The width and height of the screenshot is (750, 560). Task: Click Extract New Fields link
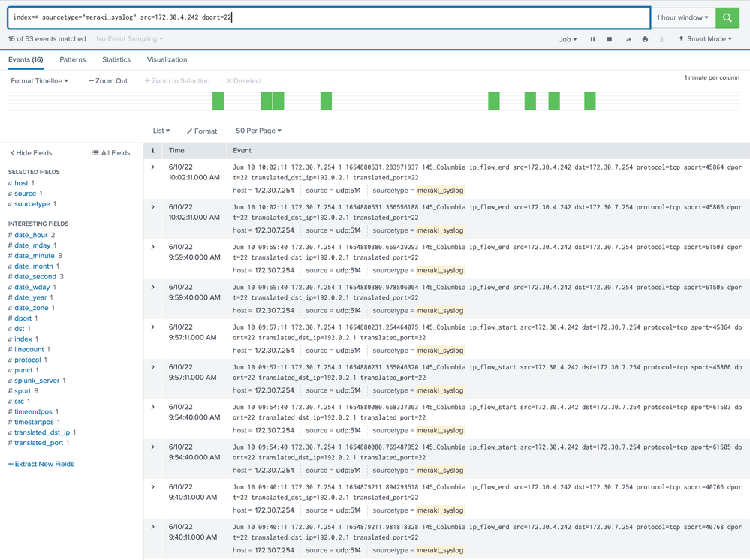(x=41, y=464)
